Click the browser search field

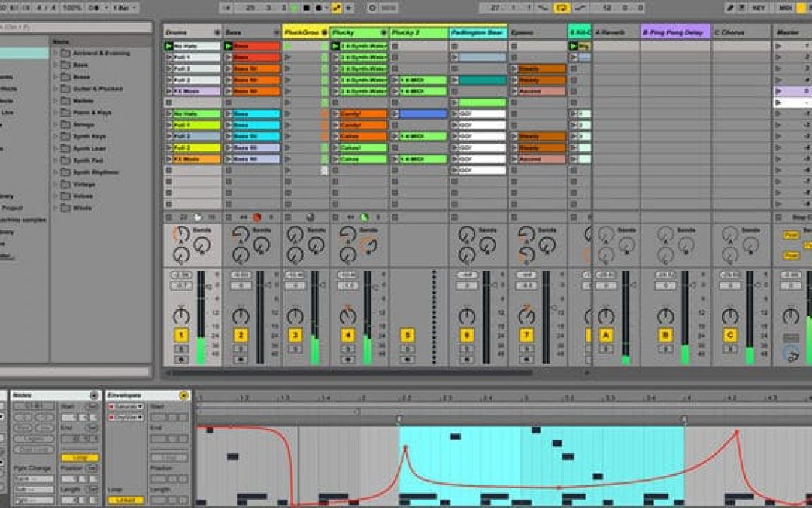pyautogui.click(x=75, y=27)
